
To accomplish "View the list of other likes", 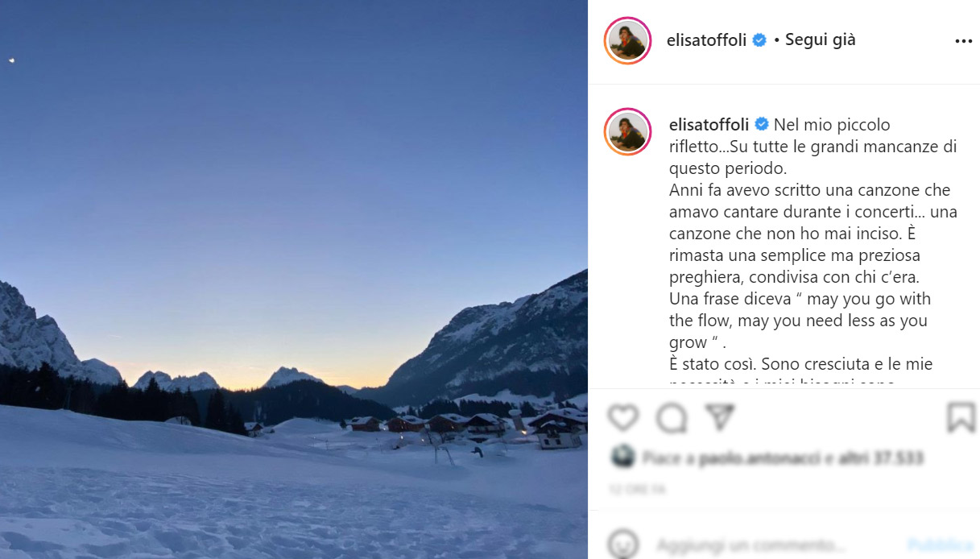I will [x=885, y=459].
